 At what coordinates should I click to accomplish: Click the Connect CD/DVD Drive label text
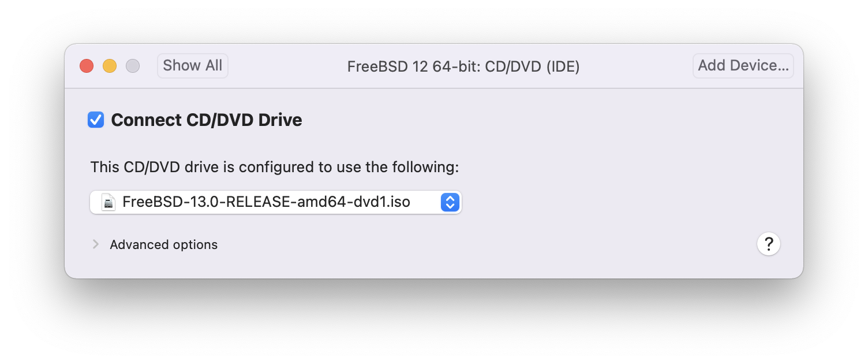(x=206, y=120)
